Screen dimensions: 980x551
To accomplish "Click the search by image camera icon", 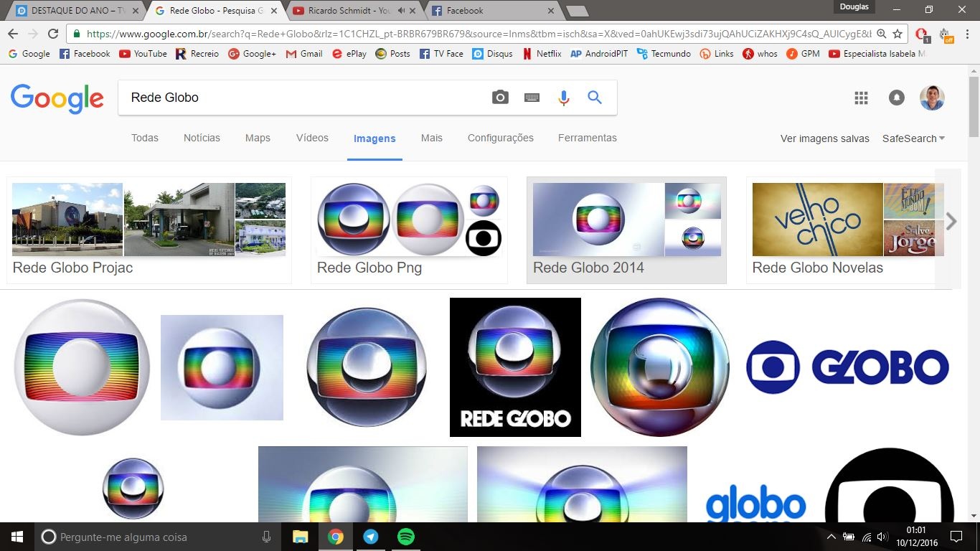I will click(500, 98).
